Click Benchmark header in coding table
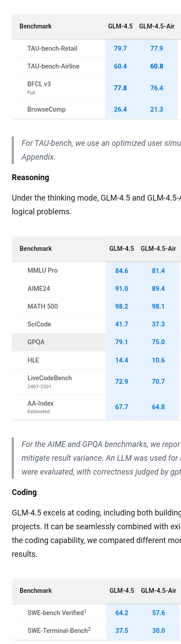 click(36, 591)
